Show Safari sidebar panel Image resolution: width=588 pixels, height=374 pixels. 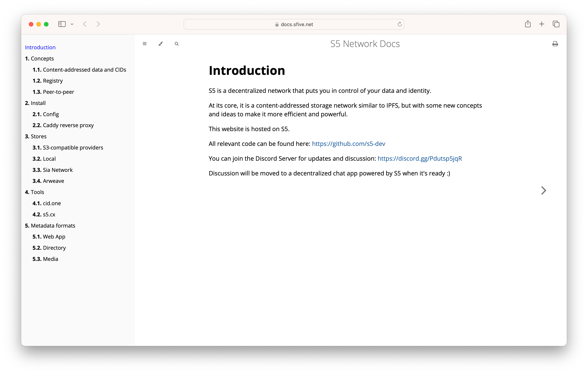coord(62,24)
